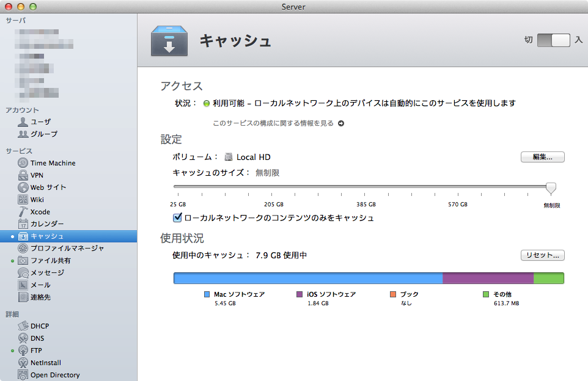The image size is (588, 381).
Task: Click the cache size slider knob
Action: tap(551, 187)
